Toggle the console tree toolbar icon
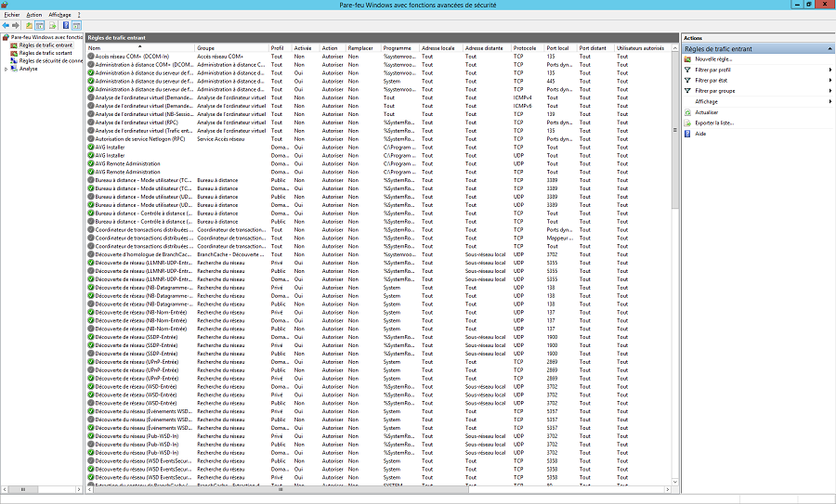Screen dimensions: 836x504 (x=39, y=25)
